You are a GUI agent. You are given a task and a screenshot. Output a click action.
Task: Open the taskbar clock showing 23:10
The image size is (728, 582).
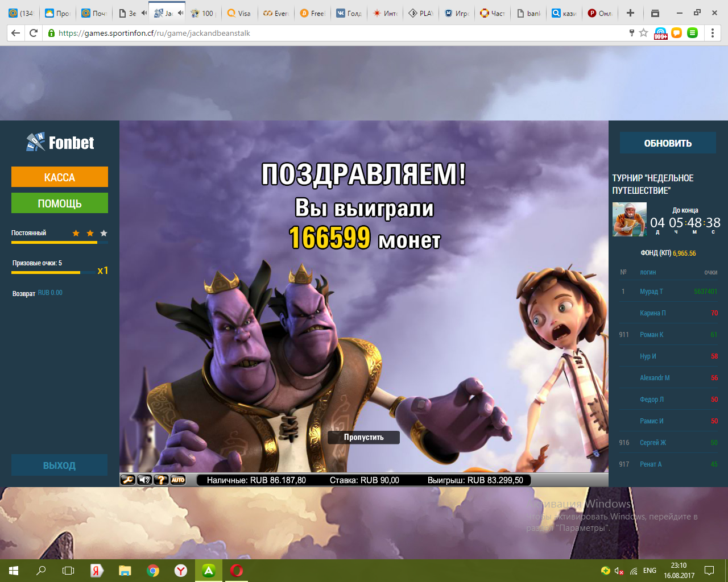[x=679, y=571]
